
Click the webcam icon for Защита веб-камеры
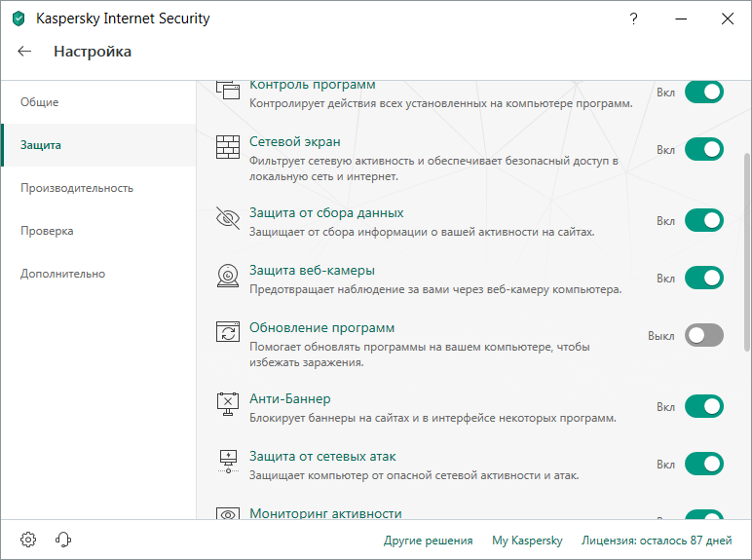[228, 276]
